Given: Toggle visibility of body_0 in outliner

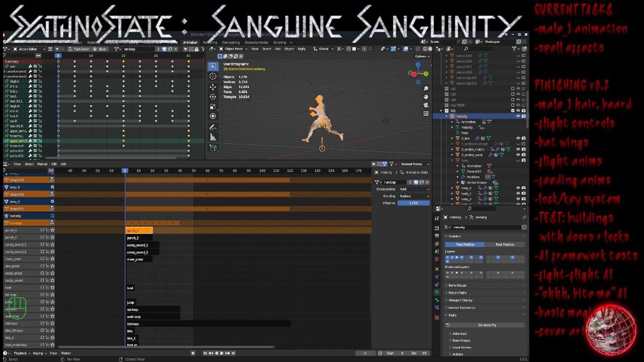Looking at the screenshot, I should (518, 188).
